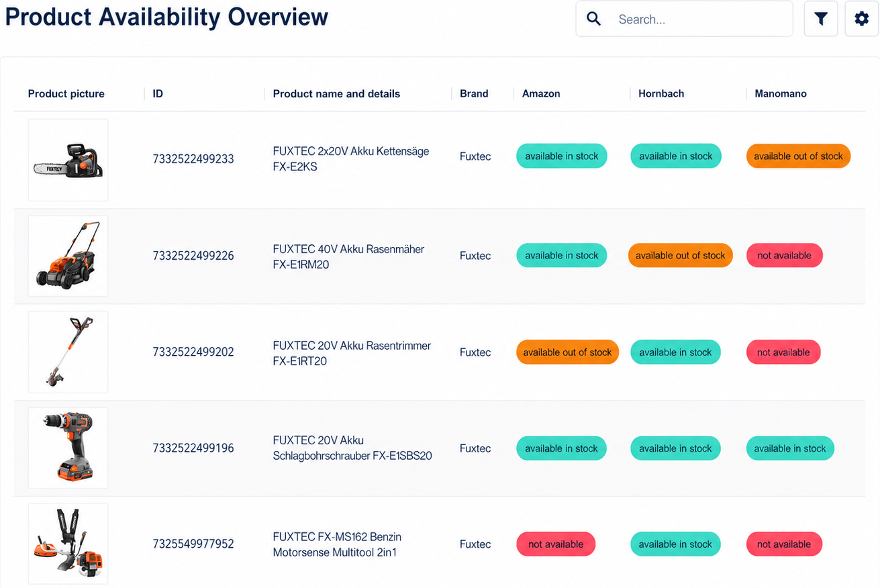880x588 pixels.
Task: Open FUXTEC FX-MS162 Benzin Motorsense Multitool
Action: [x=337, y=544]
